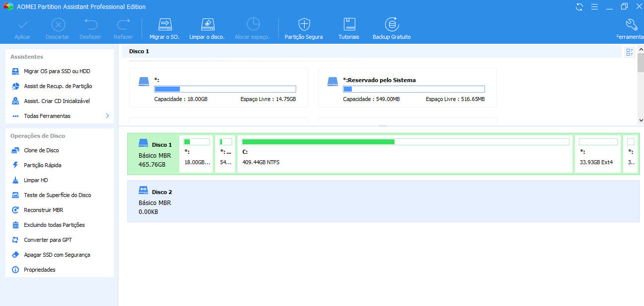Click the "465.76GB" disk size text
This screenshot has height=306, width=644.
(152, 164)
